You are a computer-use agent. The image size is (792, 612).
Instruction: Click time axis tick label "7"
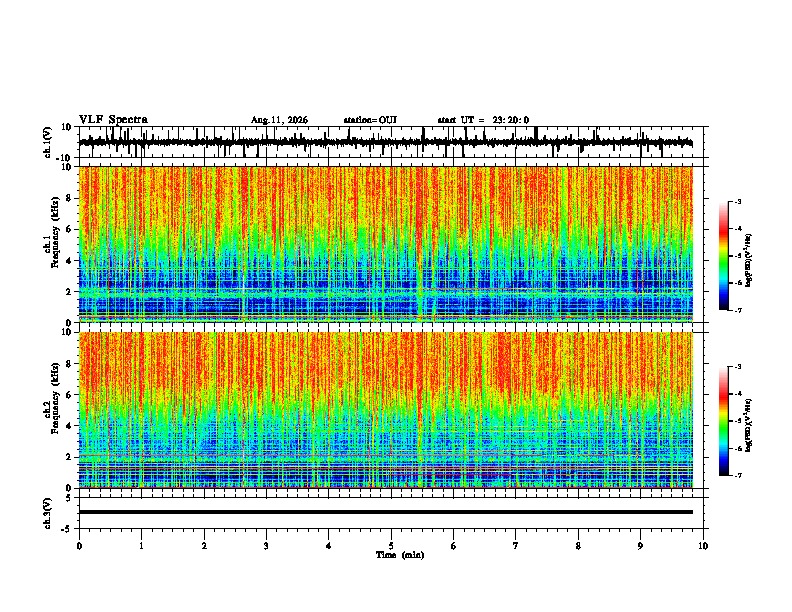516,546
